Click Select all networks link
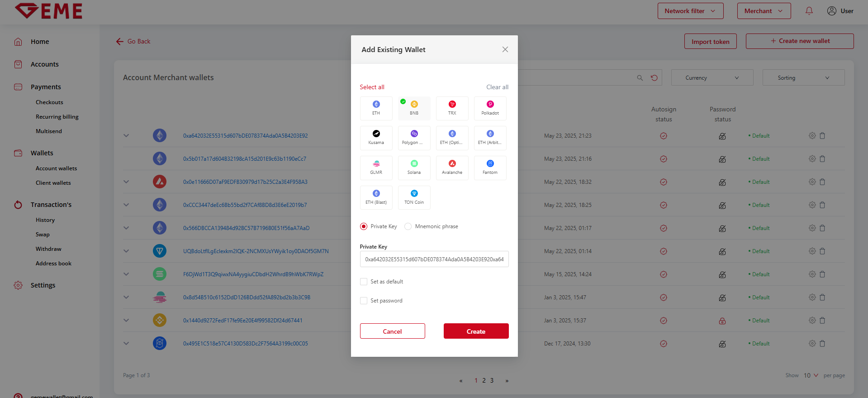Viewport: 868px width, 398px height. pos(372,87)
